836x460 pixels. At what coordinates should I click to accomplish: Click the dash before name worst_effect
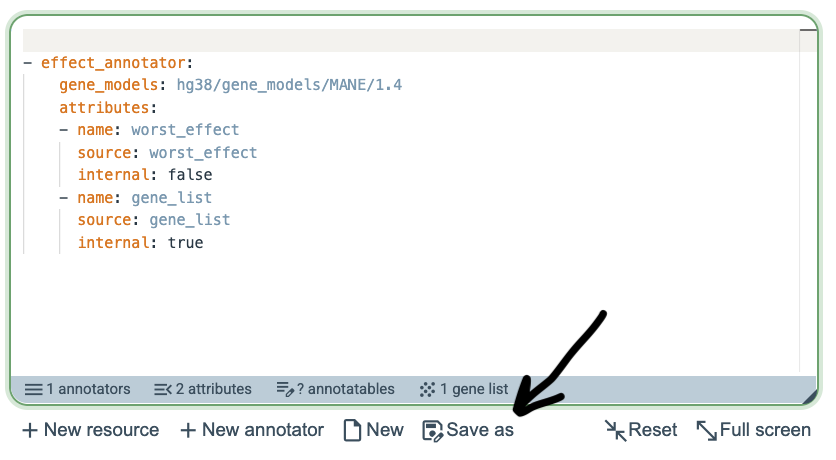click(64, 130)
